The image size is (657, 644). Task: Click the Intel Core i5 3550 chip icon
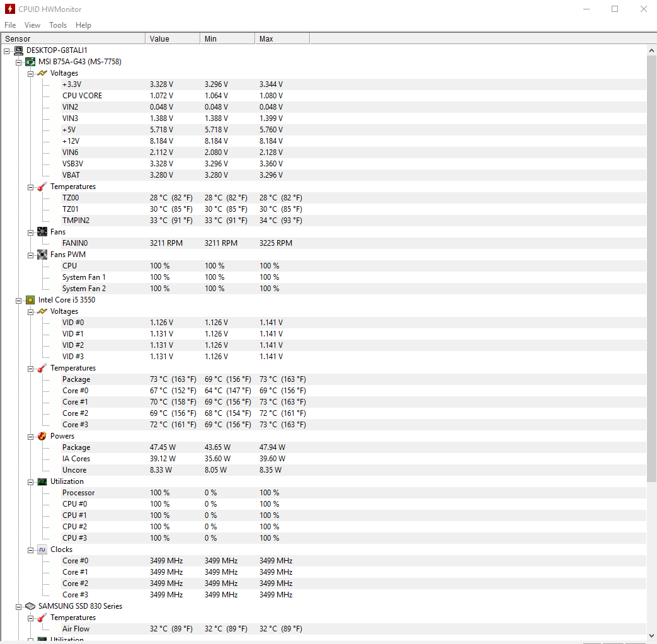pyautogui.click(x=30, y=300)
